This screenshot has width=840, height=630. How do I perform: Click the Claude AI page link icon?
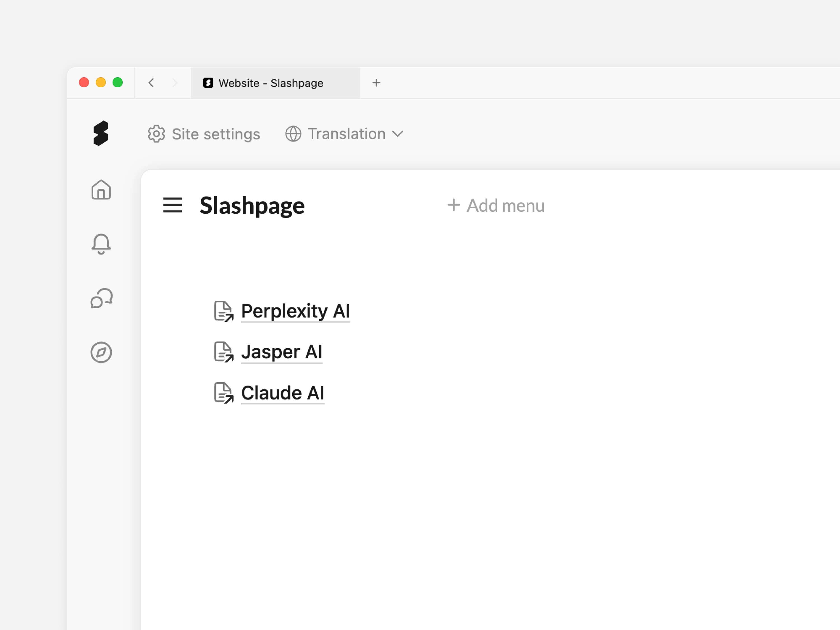point(224,393)
